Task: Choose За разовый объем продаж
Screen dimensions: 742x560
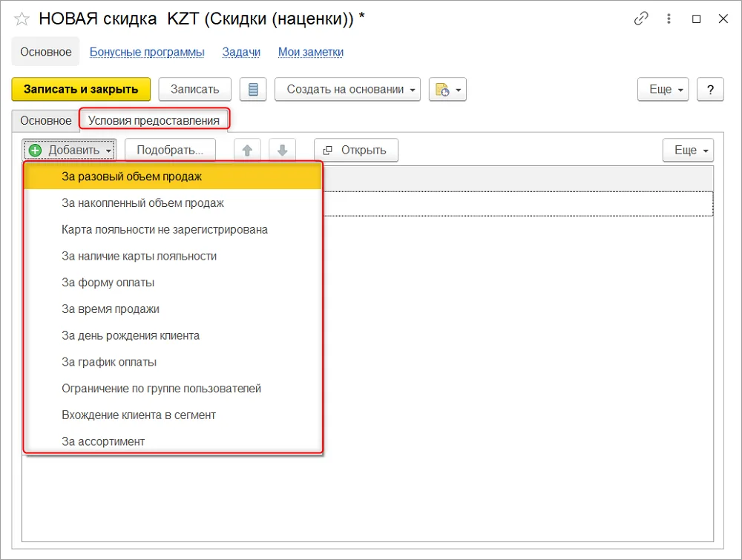Action: (x=173, y=177)
